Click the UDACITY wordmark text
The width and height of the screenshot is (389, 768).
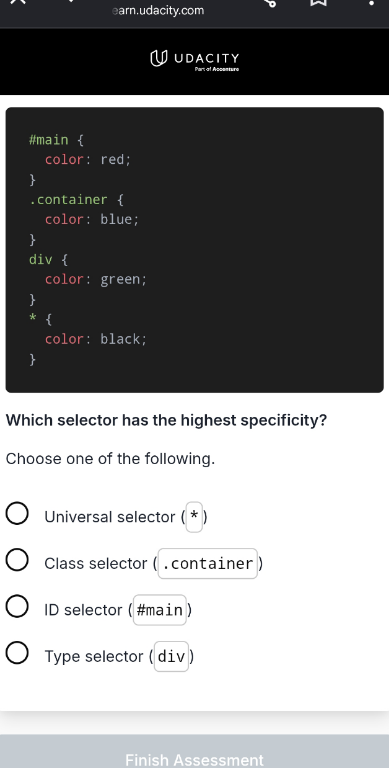[x=207, y=58]
